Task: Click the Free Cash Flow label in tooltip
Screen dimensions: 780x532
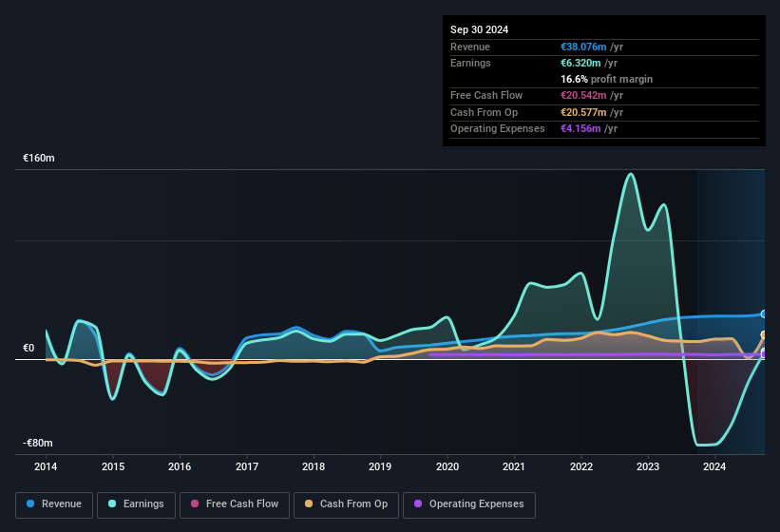Action: coord(486,95)
